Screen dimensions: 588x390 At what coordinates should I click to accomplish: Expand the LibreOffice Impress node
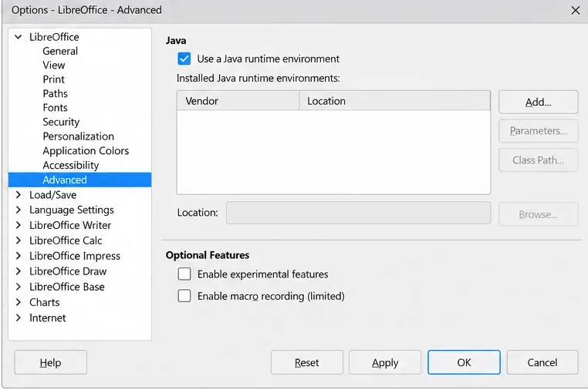18,256
